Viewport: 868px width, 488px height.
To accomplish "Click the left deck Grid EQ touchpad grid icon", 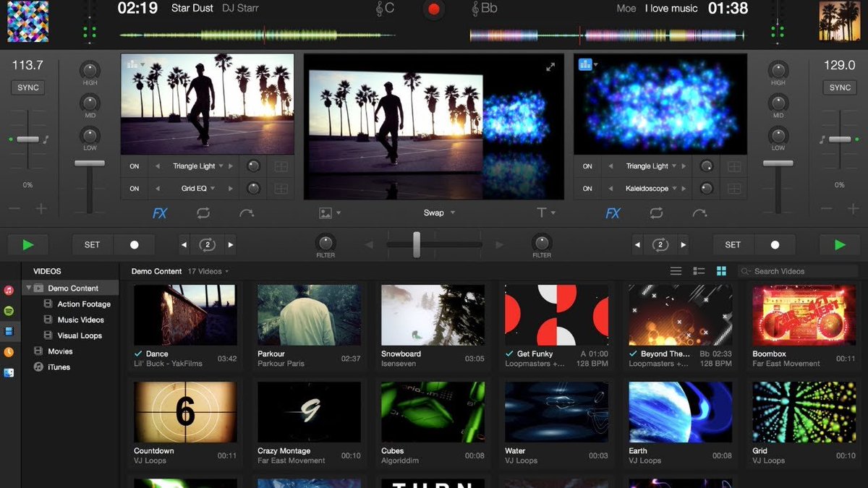I will (281, 189).
